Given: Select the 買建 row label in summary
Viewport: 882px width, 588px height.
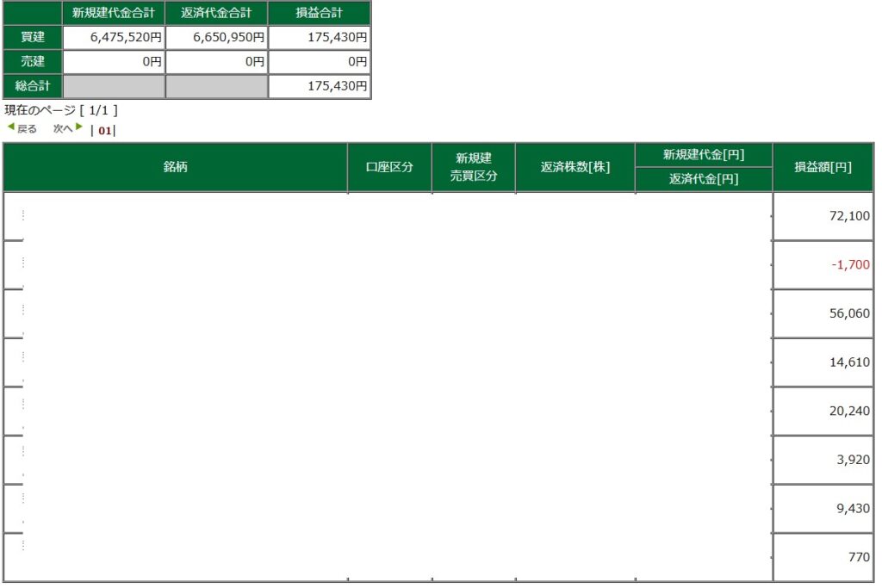Looking at the screenshot, I should click(x=30, y=37).
